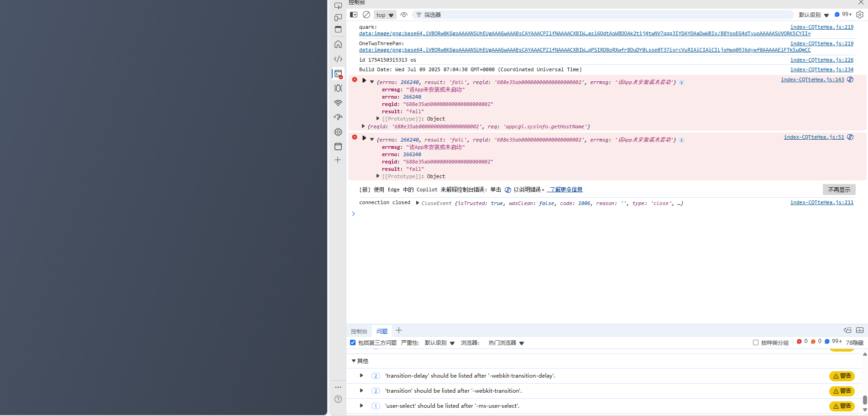The image size is (868, 416).
Task: Click the collapse quick view icon
Action: [x=860, y=330]
